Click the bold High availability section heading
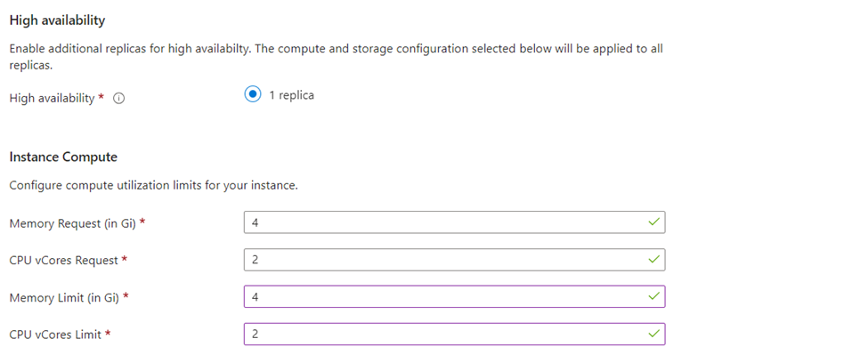868x363 pixels. point(58,21)
